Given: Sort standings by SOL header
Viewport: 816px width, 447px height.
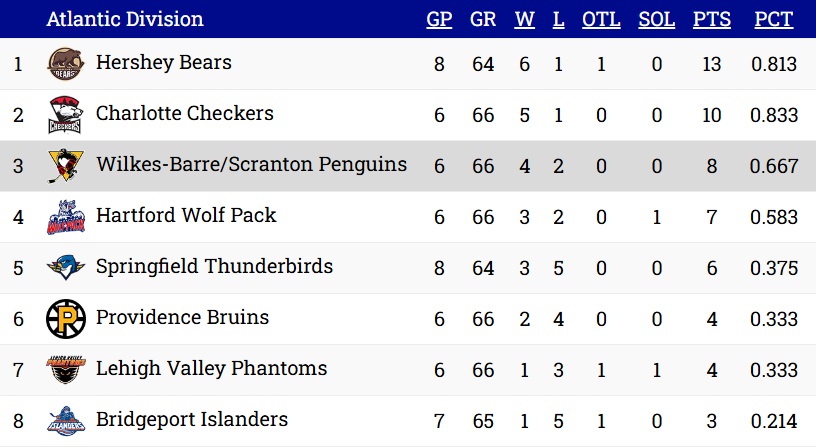Looking at the screenshot, I should [x=657, y=19].
